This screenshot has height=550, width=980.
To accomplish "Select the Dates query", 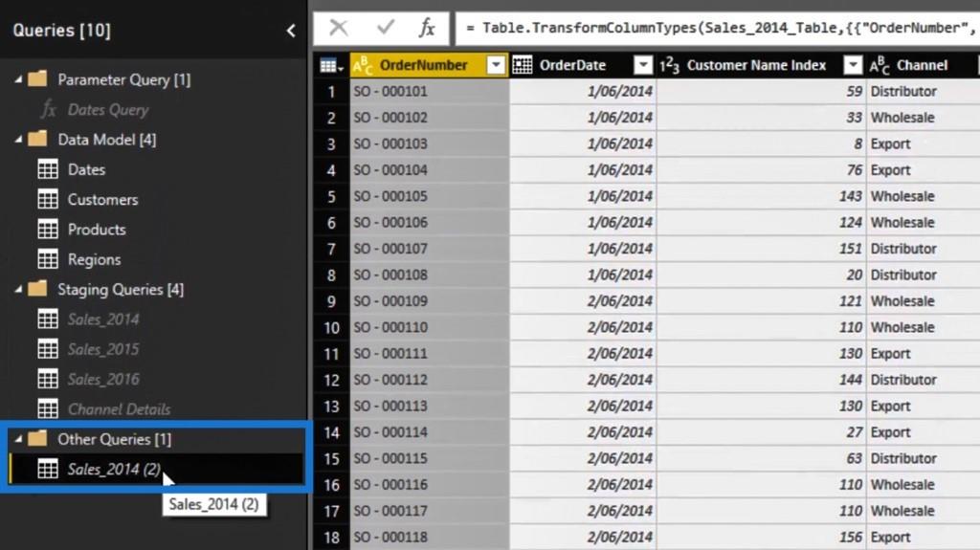I will tap(86, 169).
